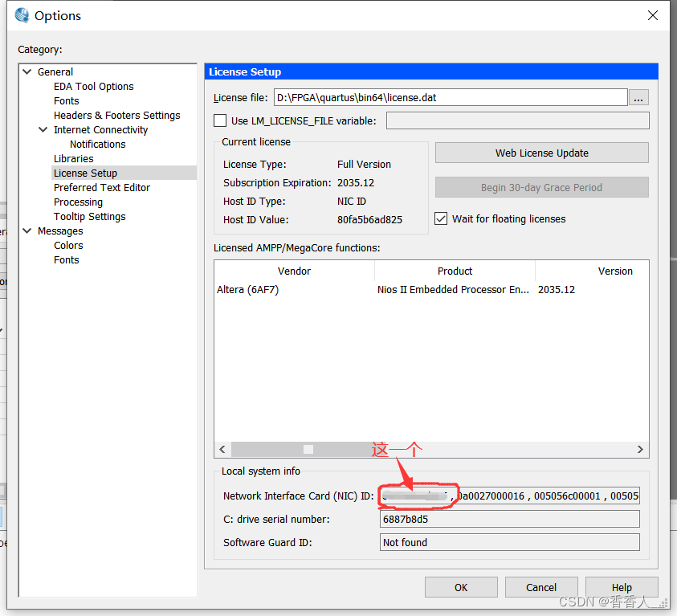Select the Processing category

78,202
